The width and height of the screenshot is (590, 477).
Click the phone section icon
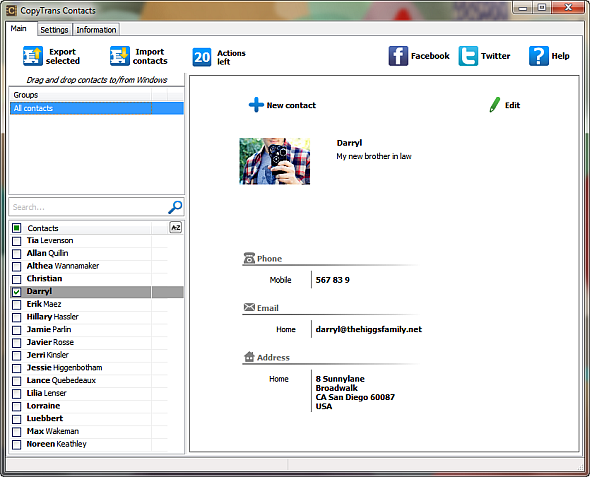[249, 258]
